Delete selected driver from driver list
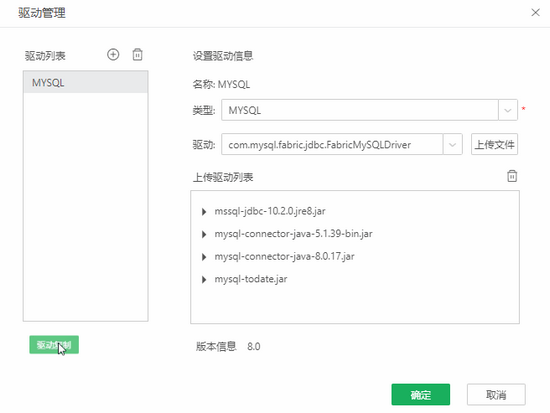Viewport: 550px width, 413px height. [138, 55]
